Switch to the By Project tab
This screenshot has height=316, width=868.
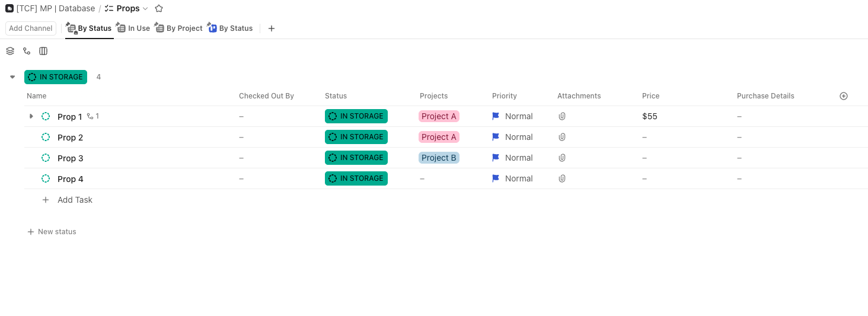[x=179, y=28]
